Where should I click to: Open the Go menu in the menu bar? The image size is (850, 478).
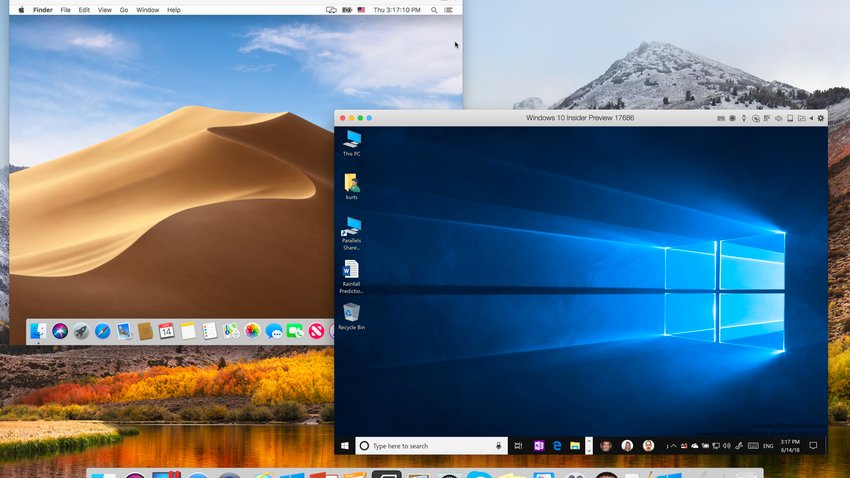tap(124, 10)
